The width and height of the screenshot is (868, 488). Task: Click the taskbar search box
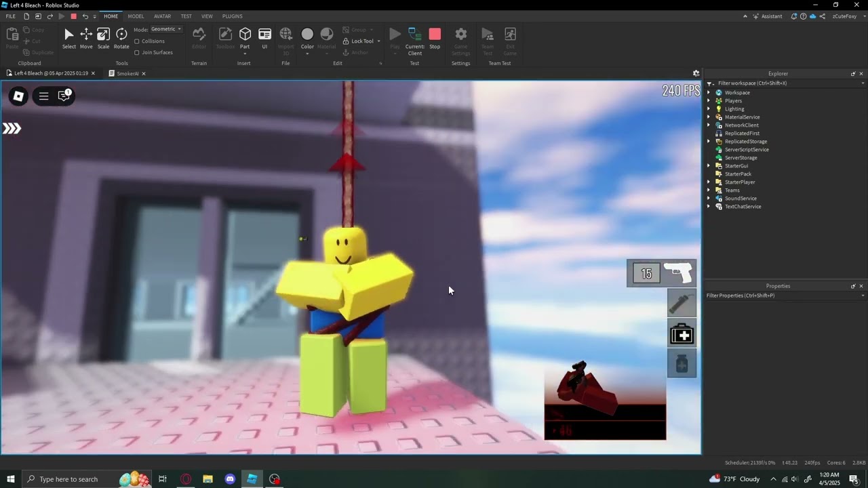click(86, 479)
